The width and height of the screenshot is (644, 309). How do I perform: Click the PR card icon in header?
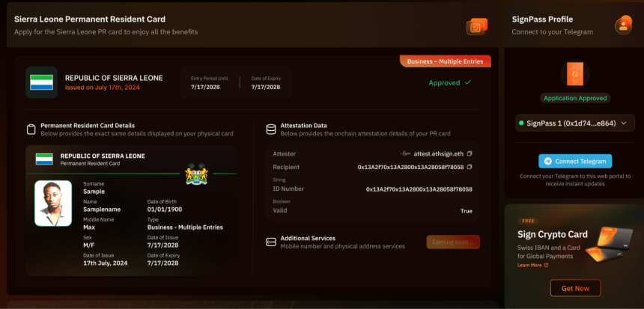(x=477, y=27)
